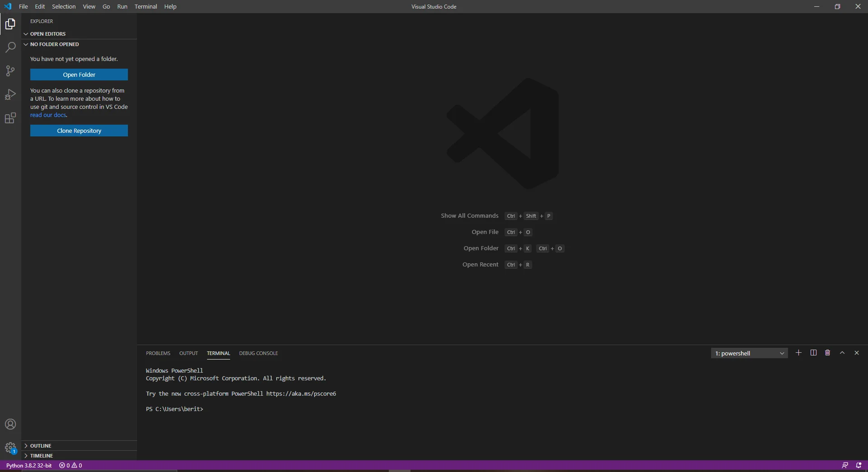The image size is (868, 472).
Task: Open the Search view icon
Action: [10, 47]
